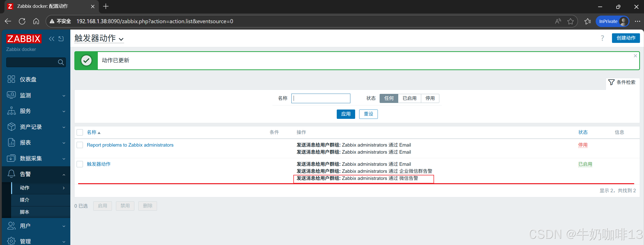This screenshot has height=245, width=644.
Task: Open the 触发器动作 page title dropdown
Action: coord(99,38)
